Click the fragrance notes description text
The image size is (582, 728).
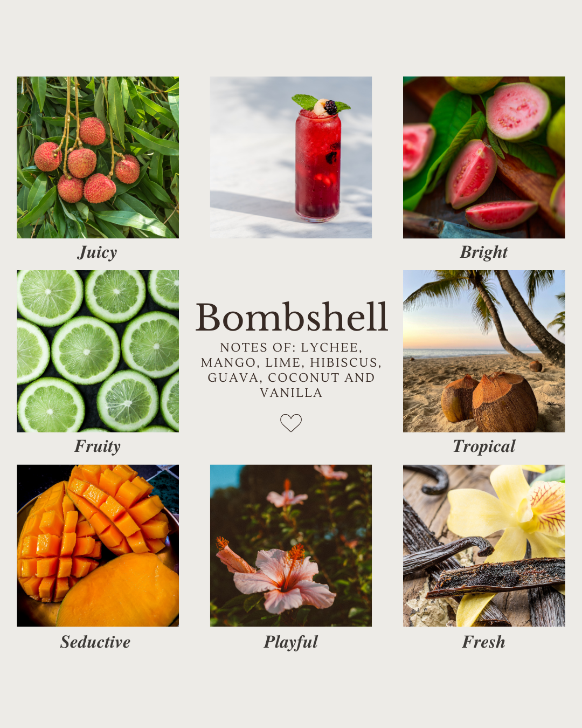click(x=291, y=370)
